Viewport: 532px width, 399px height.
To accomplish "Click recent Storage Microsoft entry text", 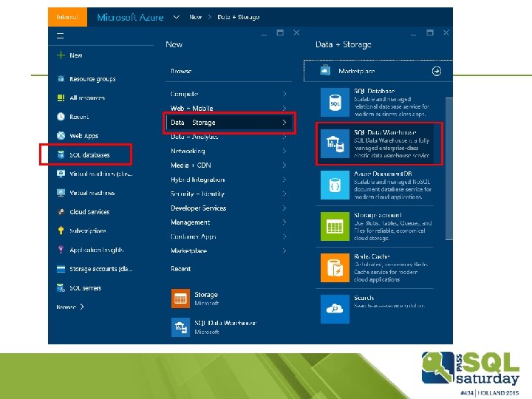I will pyautogui.click(x=206, y=299).
